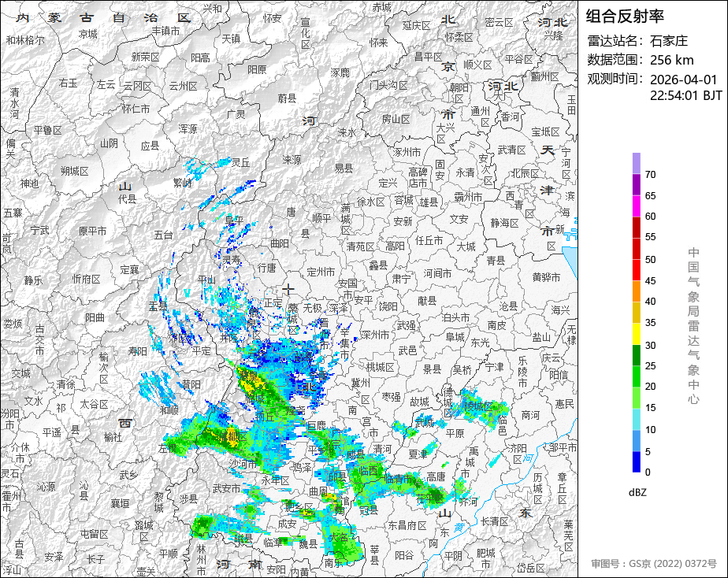Click the 和林格尔 map label
Image resolution: width=728 pixels, height=578 pixels.
point(25,40)
